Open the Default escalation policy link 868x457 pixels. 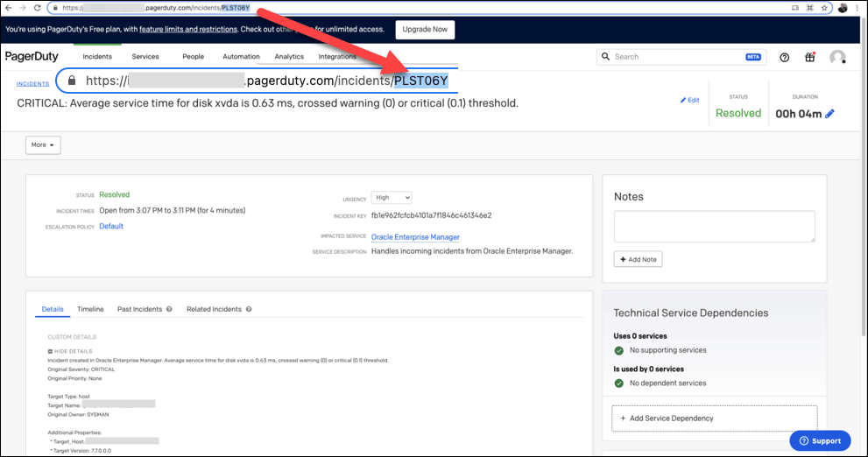111,226
